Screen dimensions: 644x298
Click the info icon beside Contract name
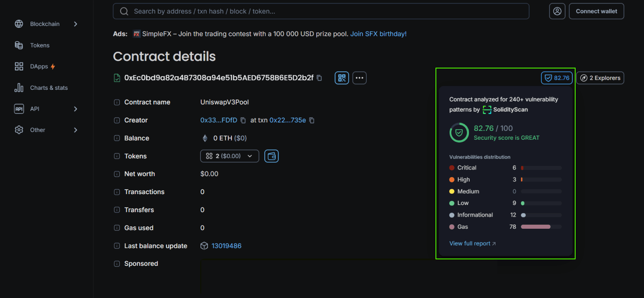pos(117,102)
